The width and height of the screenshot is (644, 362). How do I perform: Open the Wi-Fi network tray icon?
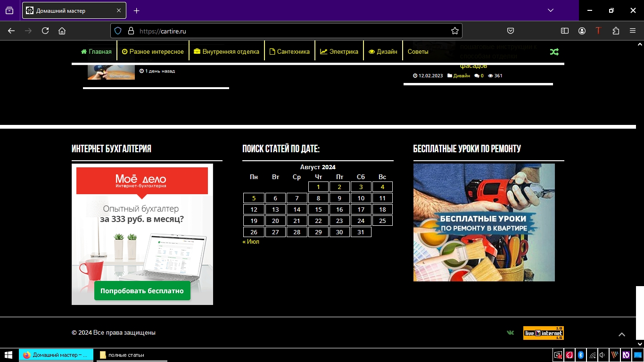point(593,355)
